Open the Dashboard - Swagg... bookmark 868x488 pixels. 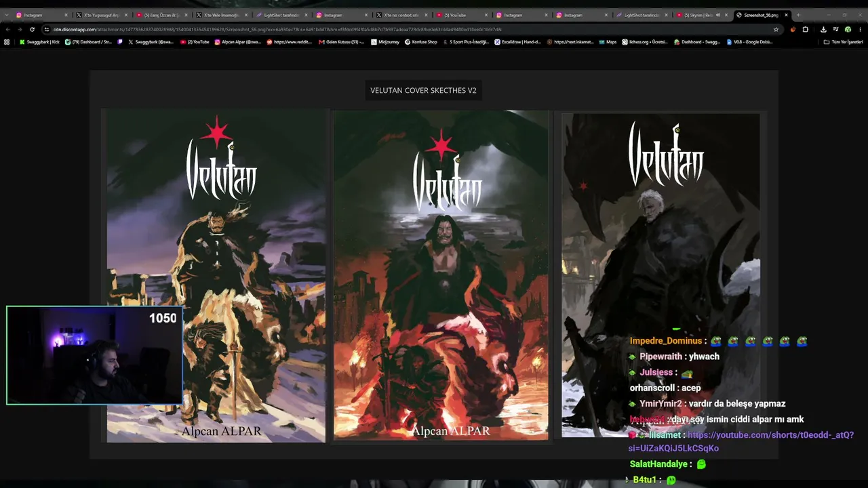coord(697,42)
